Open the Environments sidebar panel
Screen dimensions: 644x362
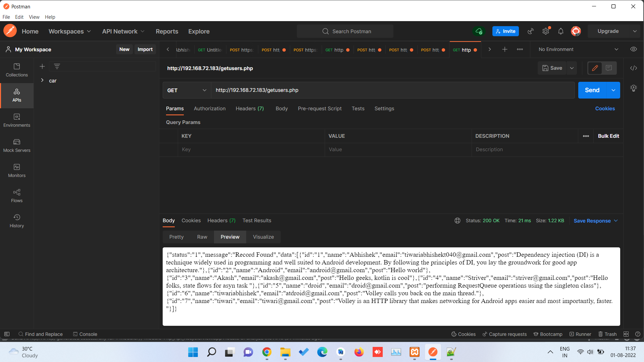click(17, 121)
